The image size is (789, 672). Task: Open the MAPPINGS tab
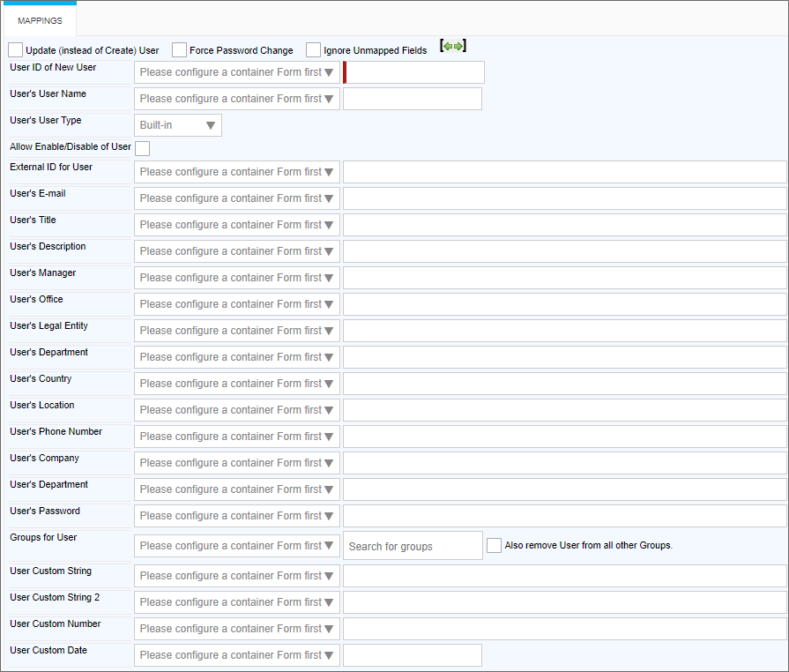[40, 20]
